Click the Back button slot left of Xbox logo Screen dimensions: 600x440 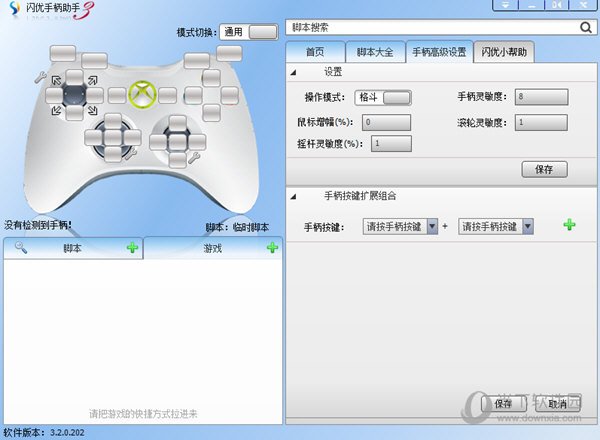click(x=117, y=95)
